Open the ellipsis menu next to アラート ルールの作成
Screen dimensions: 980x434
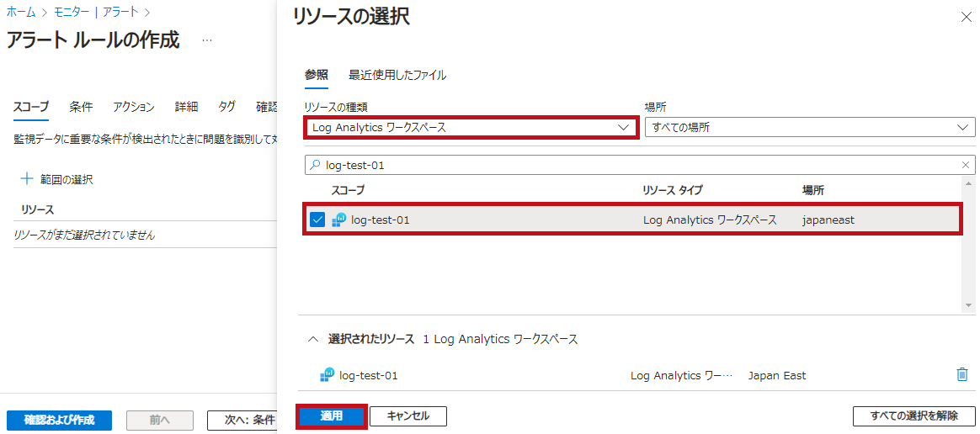207,40
